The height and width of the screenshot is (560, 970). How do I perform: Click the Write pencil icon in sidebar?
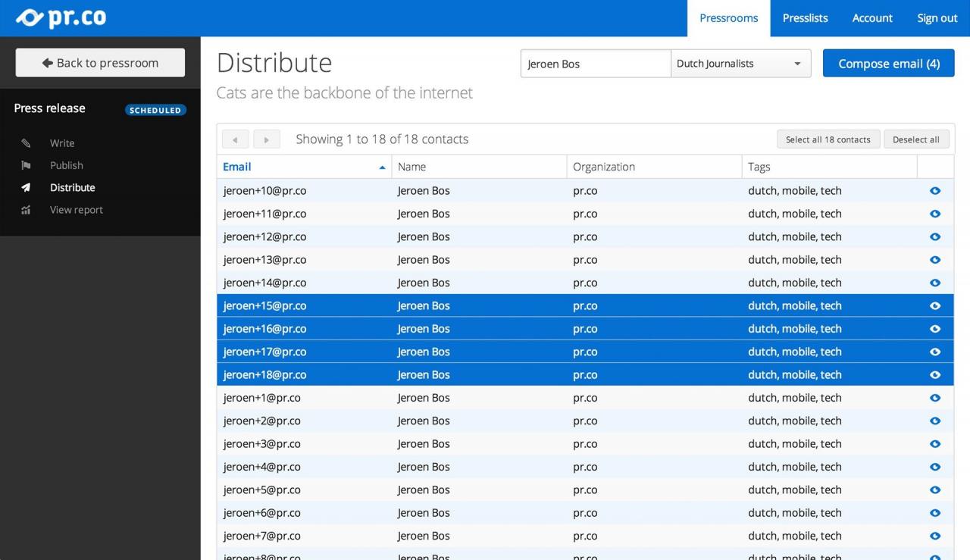coord(26,143)
